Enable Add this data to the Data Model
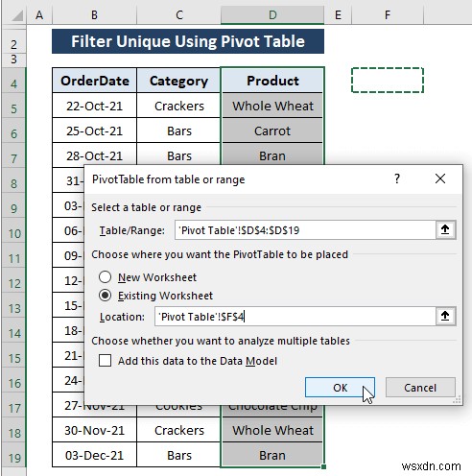This screenshot has height=476, width=472. coord(106,361)
